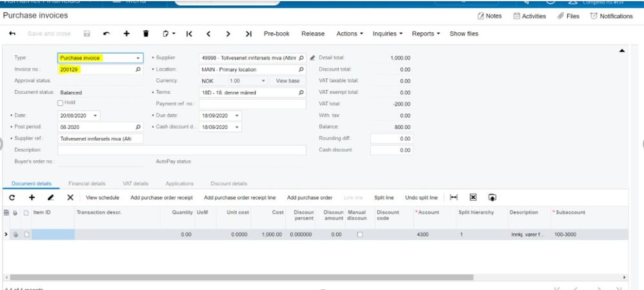This screenshot has height=290, width=644.
Task: Click search icon in Location field
Action: (301, 70)
